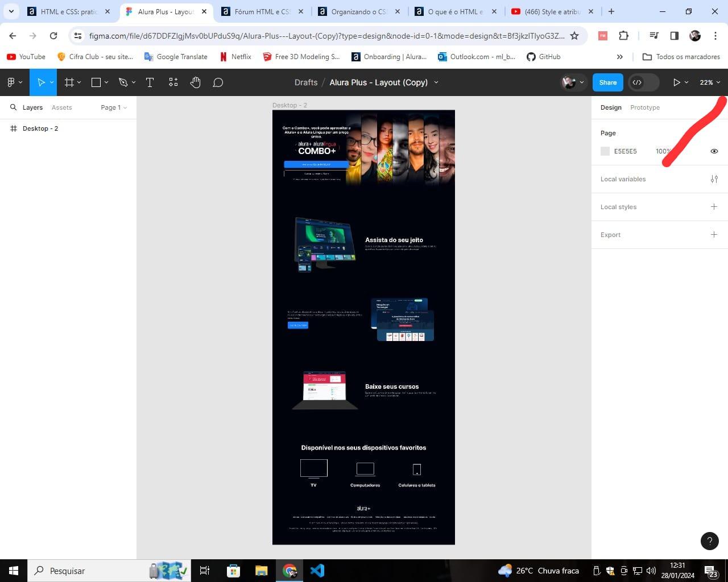Open the layers search icon
728x582 pixels.
14,107
